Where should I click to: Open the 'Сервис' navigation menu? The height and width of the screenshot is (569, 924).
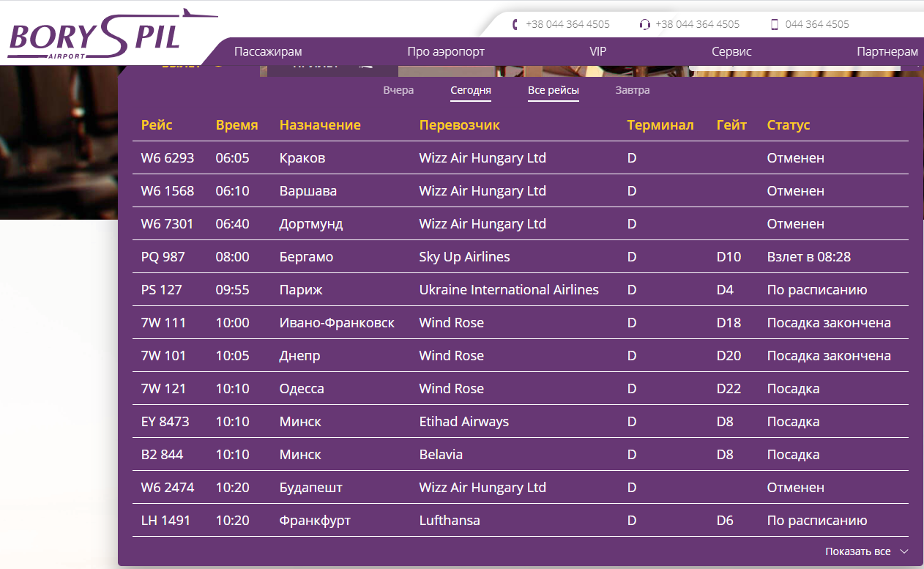point(731,52)
